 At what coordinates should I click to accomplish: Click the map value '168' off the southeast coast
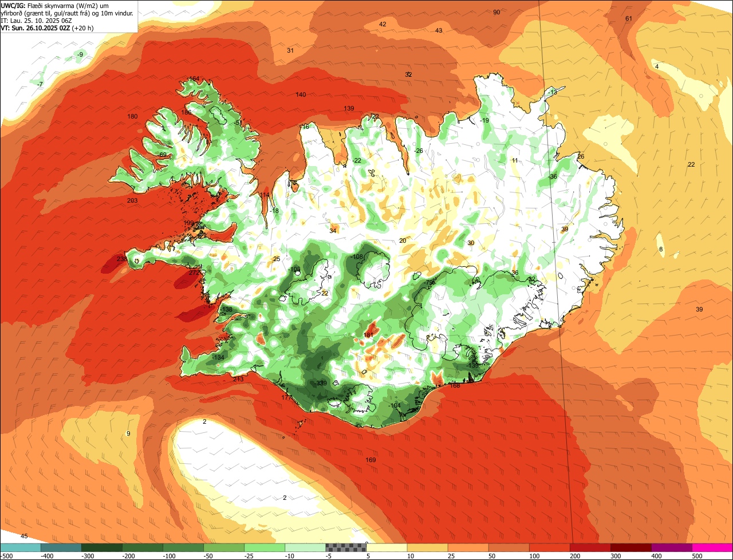pos(455,385)
